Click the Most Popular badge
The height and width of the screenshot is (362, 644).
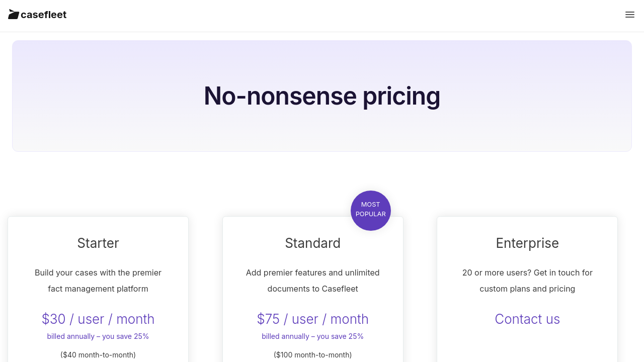pyautogui.click(x=371, y=210)
